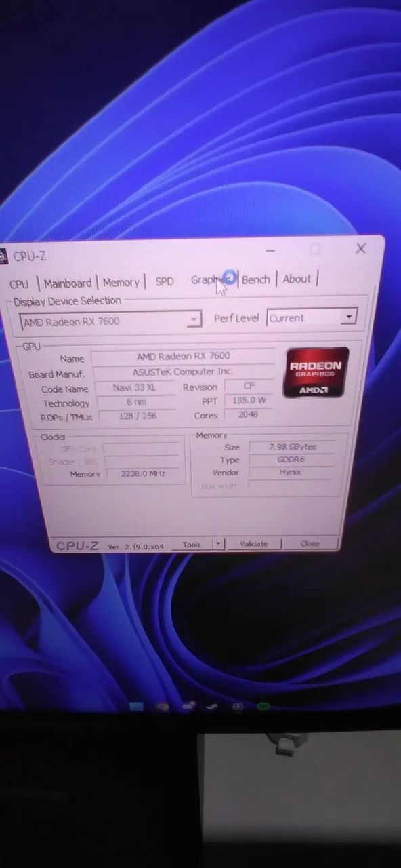Click the green icon on the taskbar
The image size is (401, 868).
point(263,707)
